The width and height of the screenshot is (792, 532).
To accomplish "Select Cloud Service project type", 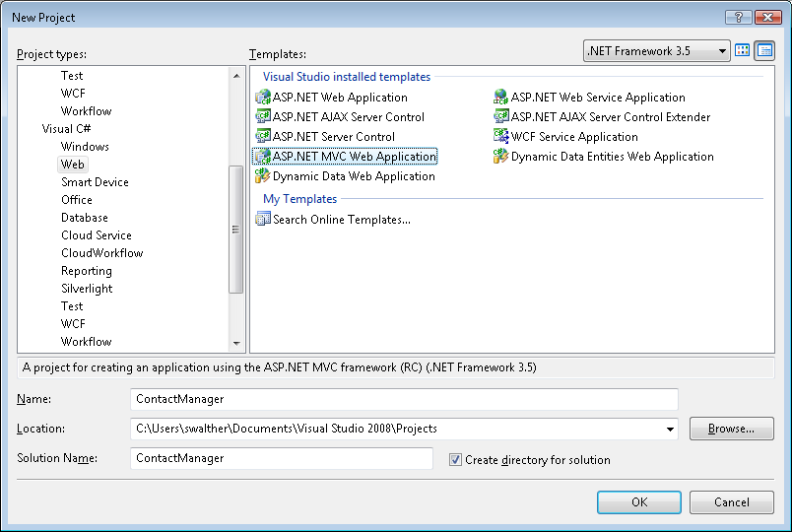I will (97, 235).
